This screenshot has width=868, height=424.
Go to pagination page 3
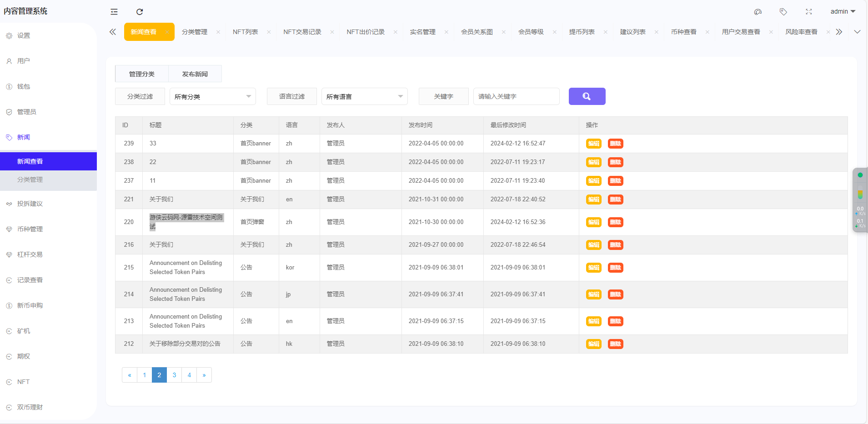(174, 375)
